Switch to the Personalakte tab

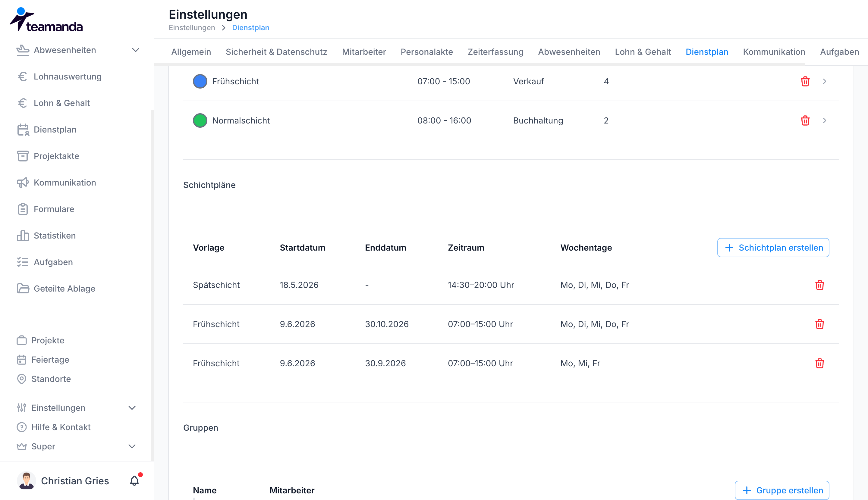427,52
